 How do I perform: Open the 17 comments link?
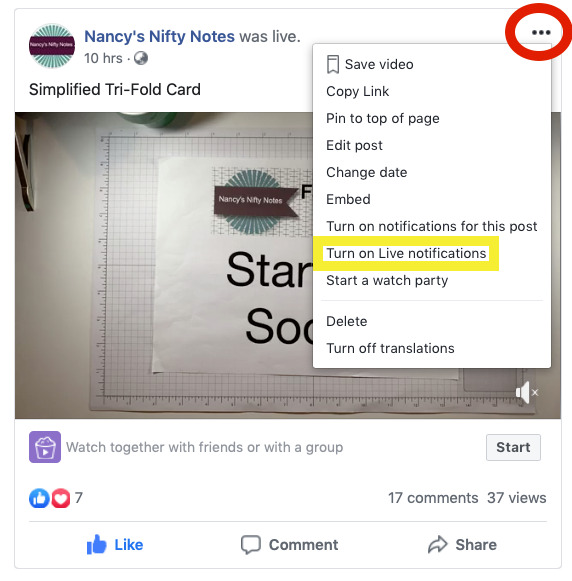coord(433,498)
